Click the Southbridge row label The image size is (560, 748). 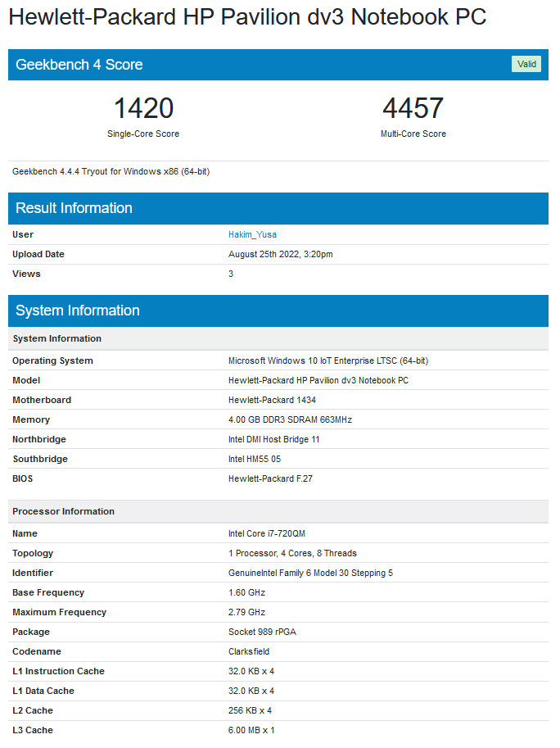[40, 459]
